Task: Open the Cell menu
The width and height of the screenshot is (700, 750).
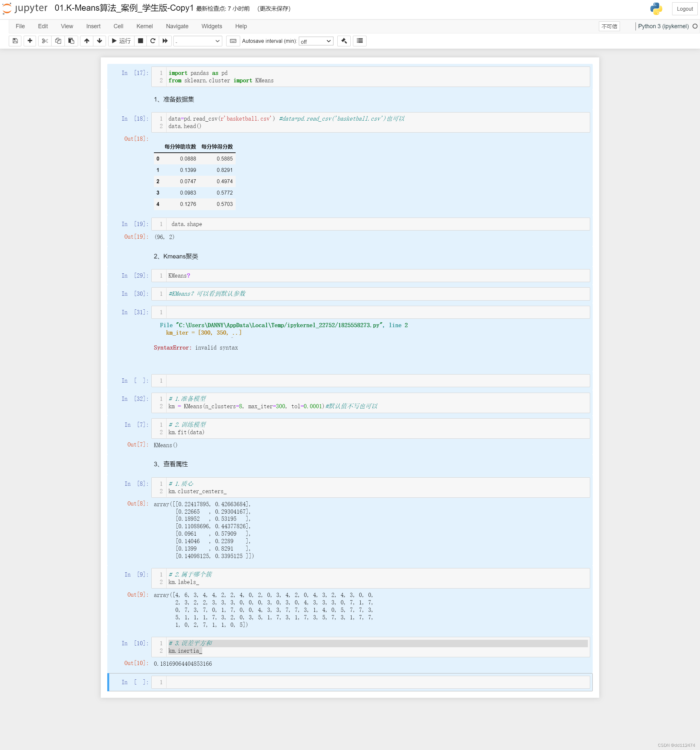Action: [118, 26]
